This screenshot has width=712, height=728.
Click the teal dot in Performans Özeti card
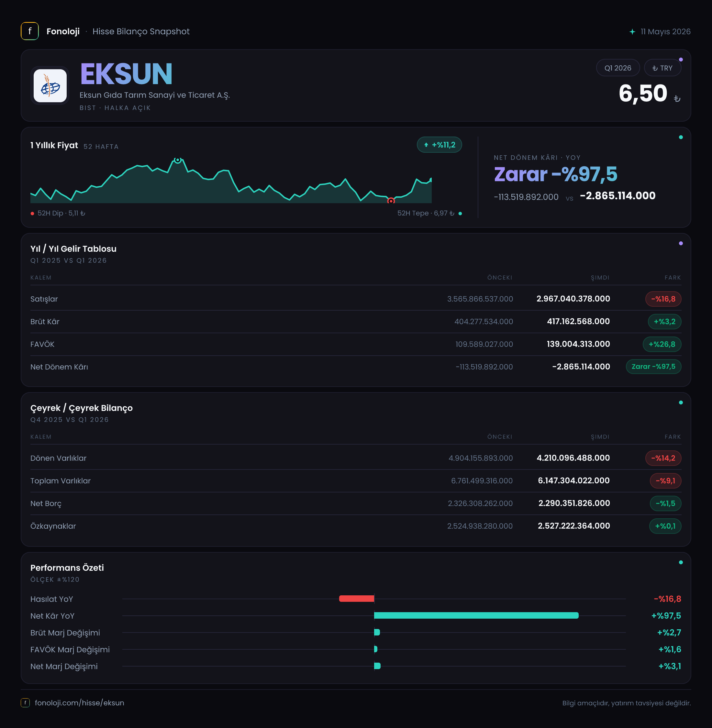click(681, 562)
